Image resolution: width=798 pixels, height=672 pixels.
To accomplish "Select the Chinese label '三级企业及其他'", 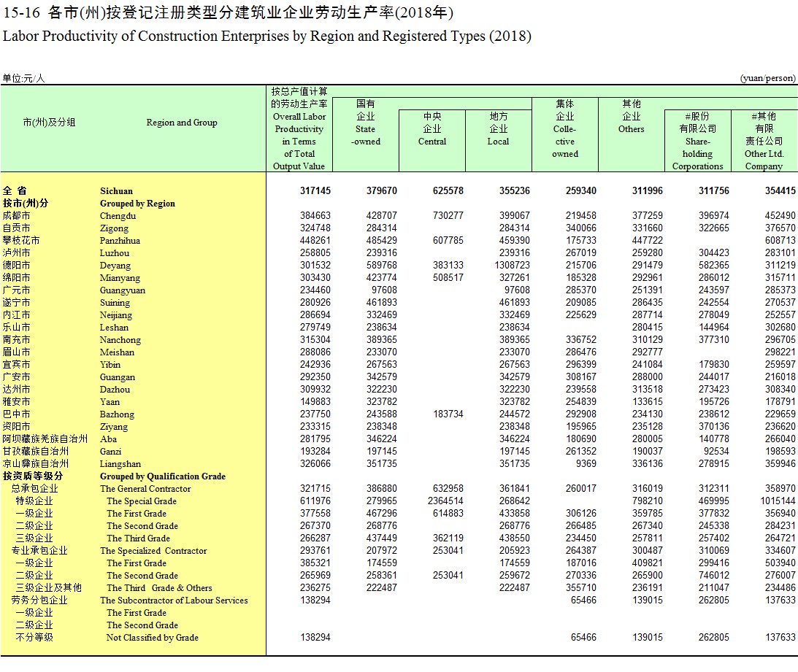I will [x=48, y=588].
